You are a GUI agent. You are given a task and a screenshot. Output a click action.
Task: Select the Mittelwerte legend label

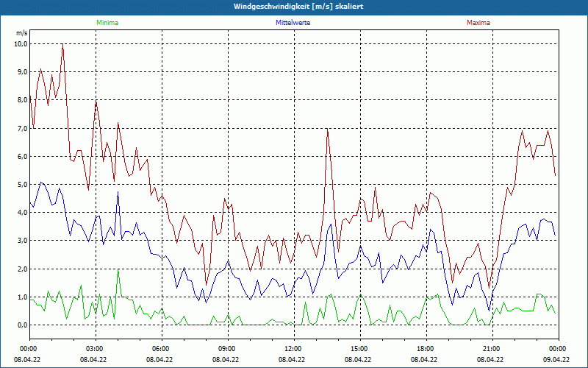tap(293, 23)
